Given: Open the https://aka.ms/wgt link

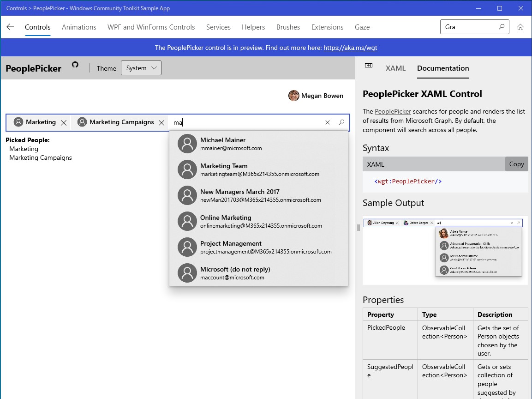Looking at the screenshot, I should 350,48.
